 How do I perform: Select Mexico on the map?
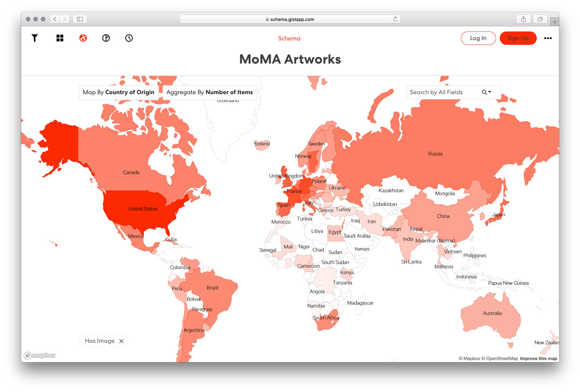136,236
